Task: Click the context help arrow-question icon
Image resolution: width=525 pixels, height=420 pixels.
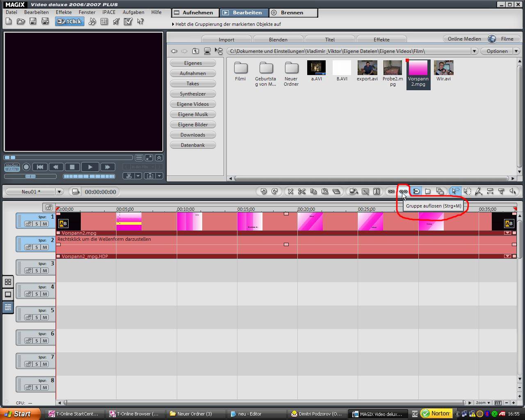Action: (140, 21)
